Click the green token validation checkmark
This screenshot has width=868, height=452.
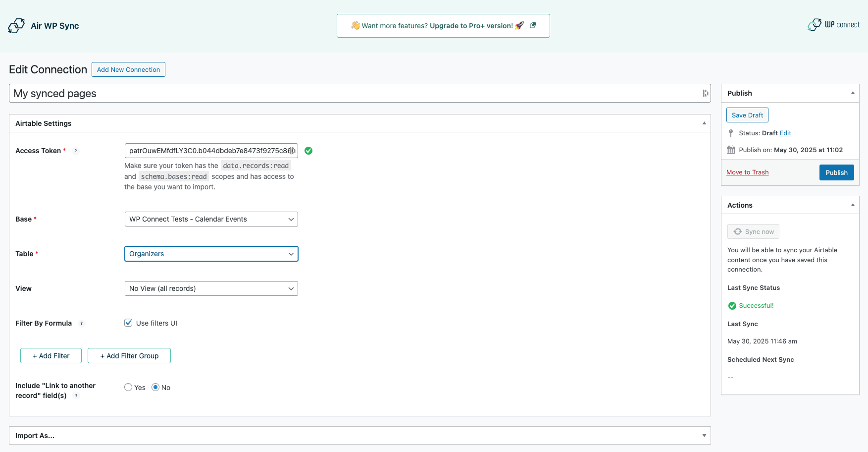tap(308, 151)
